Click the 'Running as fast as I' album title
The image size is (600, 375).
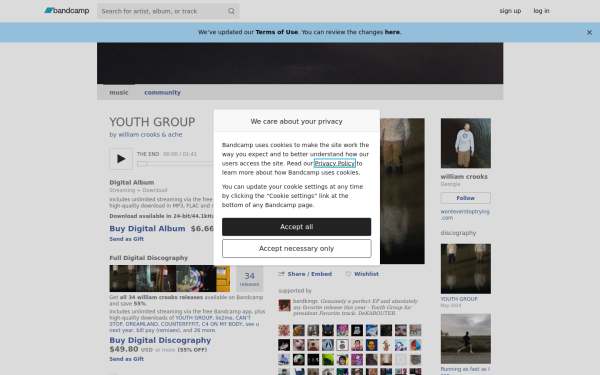click(465, 369)
